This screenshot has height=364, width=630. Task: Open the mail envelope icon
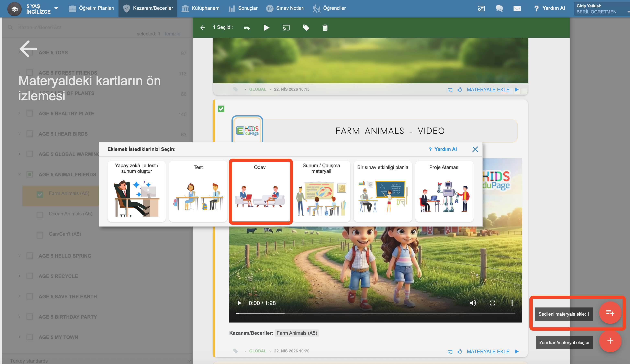tap(517, 9)
